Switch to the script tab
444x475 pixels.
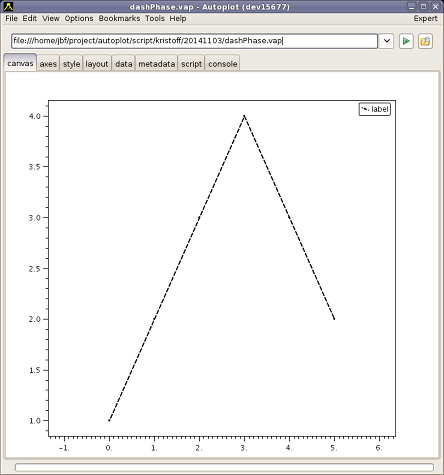coord(191,64)
